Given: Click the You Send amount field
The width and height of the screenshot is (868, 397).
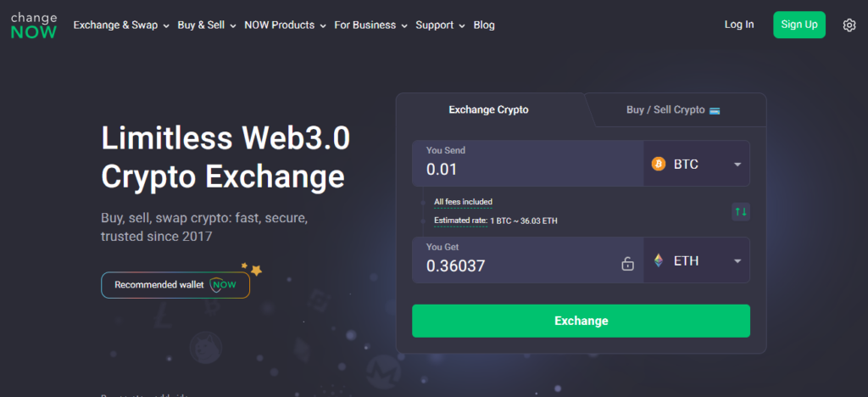Looking at the screenshot, I should pyautogui.click(x=527, y=164).
